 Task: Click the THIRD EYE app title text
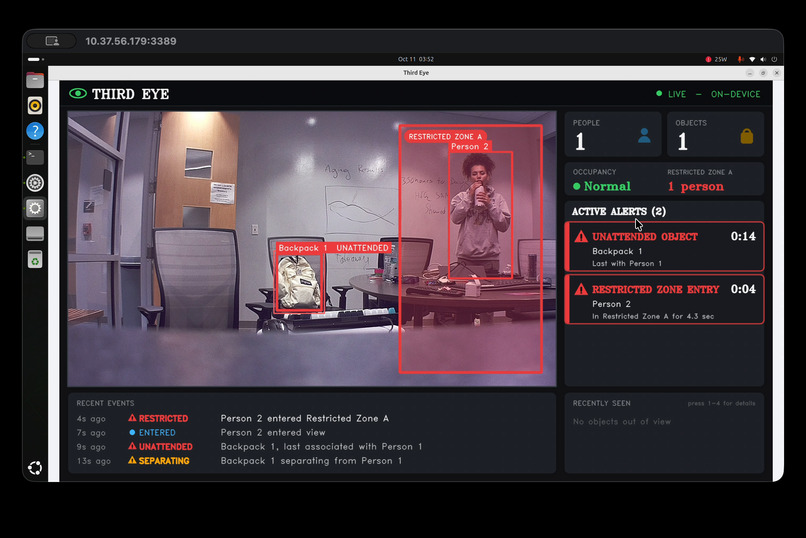coord(131,94)
